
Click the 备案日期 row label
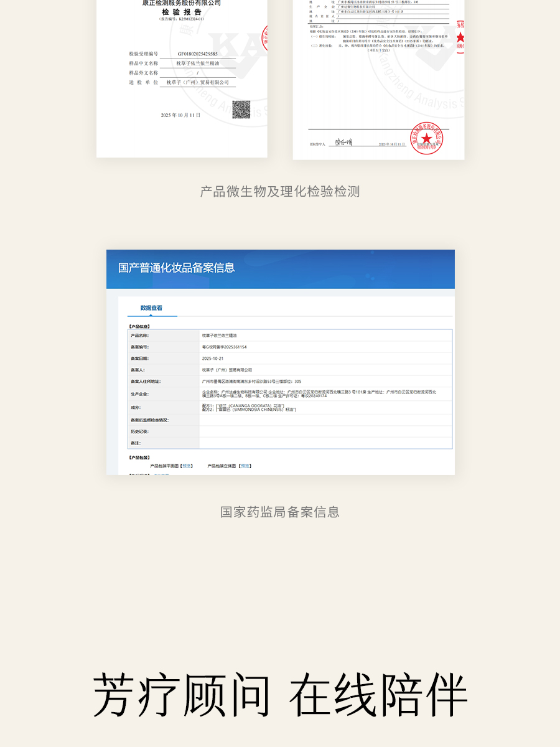[139, 359]
